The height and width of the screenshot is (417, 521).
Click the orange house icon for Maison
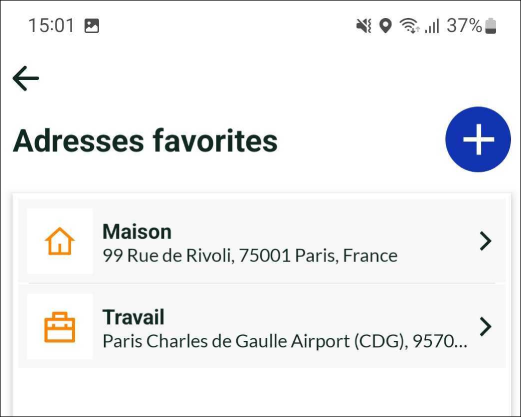(x=60, y=241)
